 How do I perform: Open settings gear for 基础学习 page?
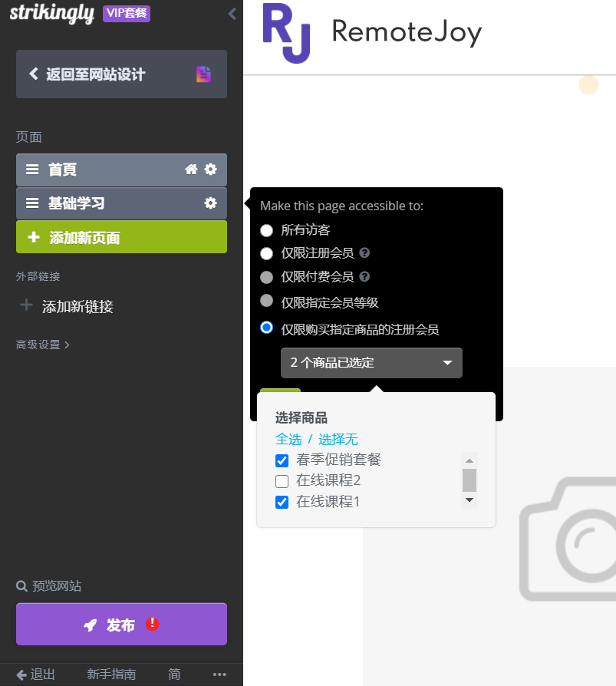coord(211,203)
